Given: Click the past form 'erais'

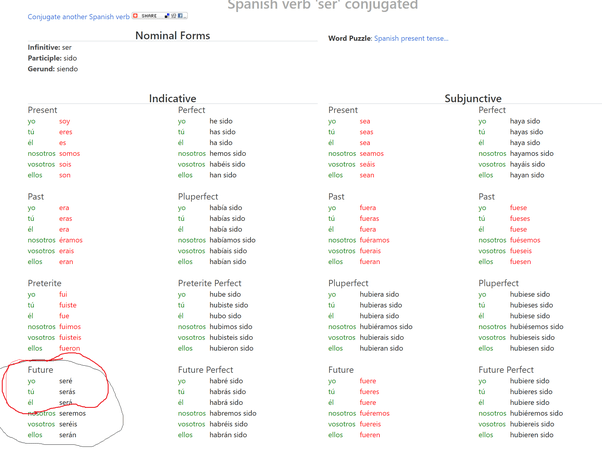Looking at the screenshot, I should pos(66,251).
